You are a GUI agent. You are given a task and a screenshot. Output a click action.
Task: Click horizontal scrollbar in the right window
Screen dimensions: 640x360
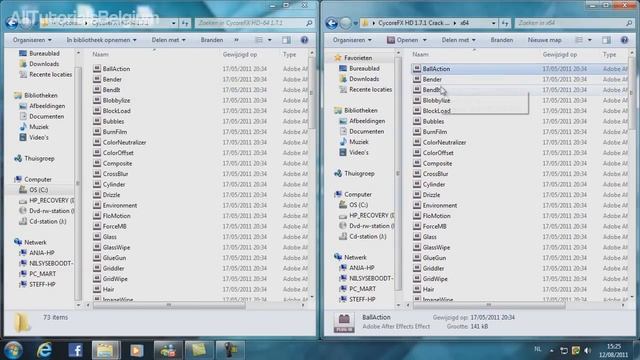click(x=489, y=305)
